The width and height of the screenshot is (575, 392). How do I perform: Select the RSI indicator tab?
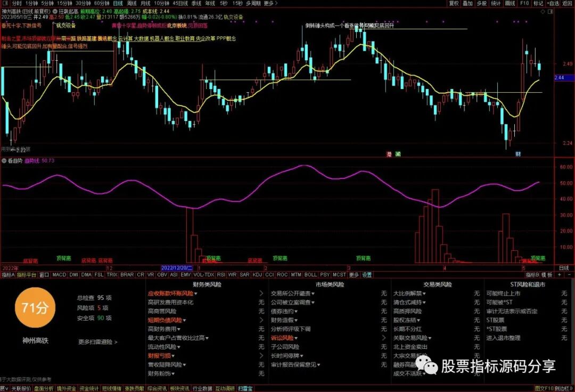[x=221, y=275]
